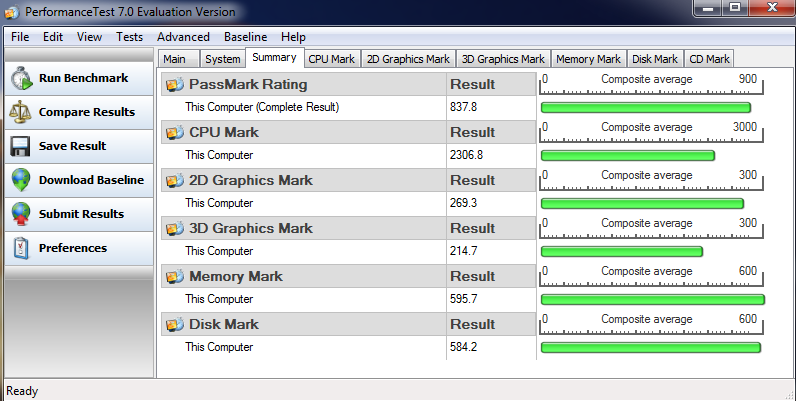Click the Disk Mark green result bar
796x401 pixels.
tap(651, 347)
